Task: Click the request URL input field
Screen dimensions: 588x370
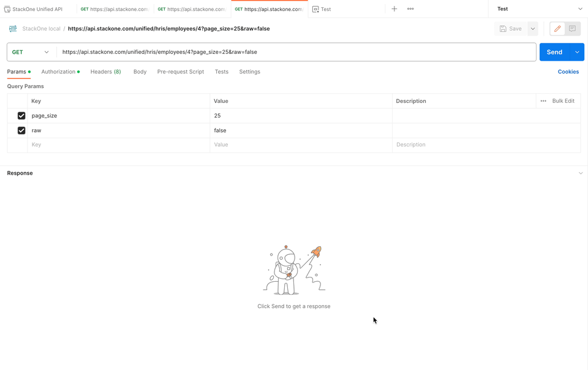Action: coord(296,52)
